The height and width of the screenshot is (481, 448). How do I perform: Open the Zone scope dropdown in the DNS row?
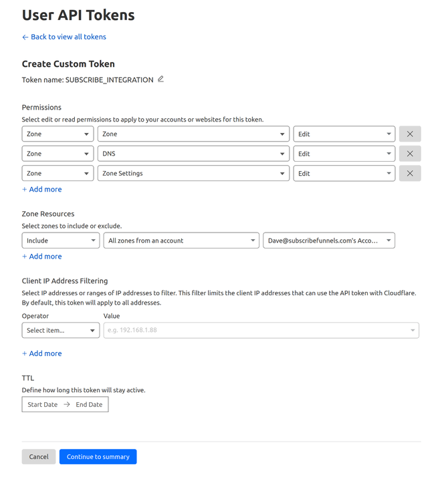pyautogui.click(x=58, y=154)
